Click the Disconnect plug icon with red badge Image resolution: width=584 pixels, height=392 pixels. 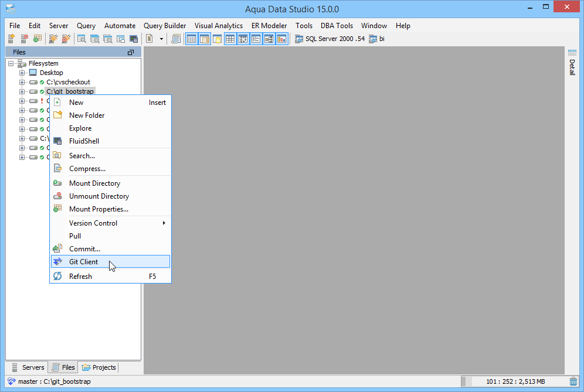point(66,39)
